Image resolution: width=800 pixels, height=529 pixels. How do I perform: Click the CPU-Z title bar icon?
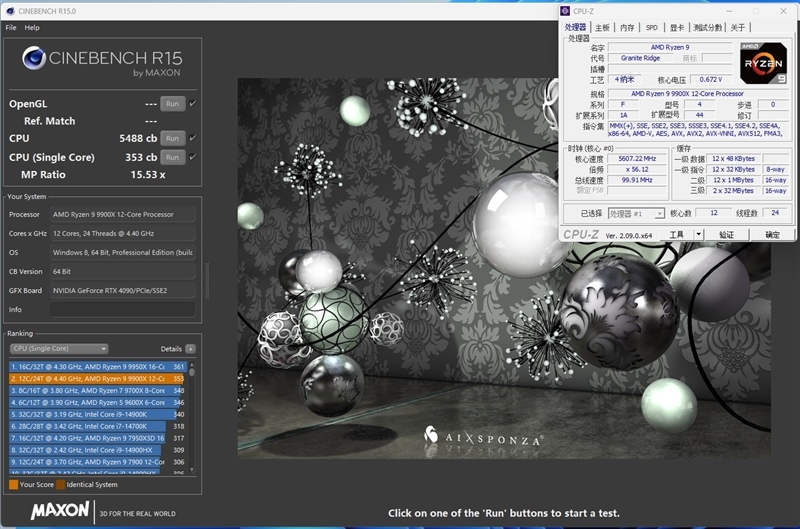click(567, 10)
